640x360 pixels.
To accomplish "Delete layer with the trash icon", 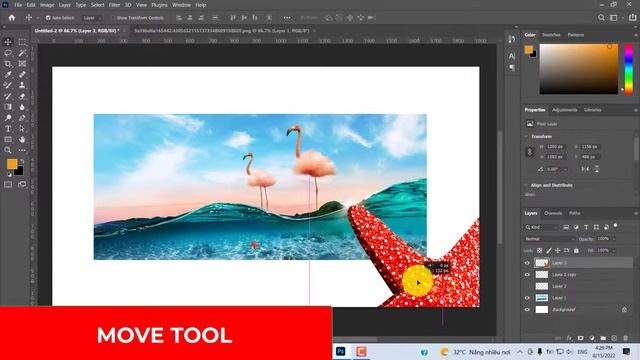I will coord(625,338).
